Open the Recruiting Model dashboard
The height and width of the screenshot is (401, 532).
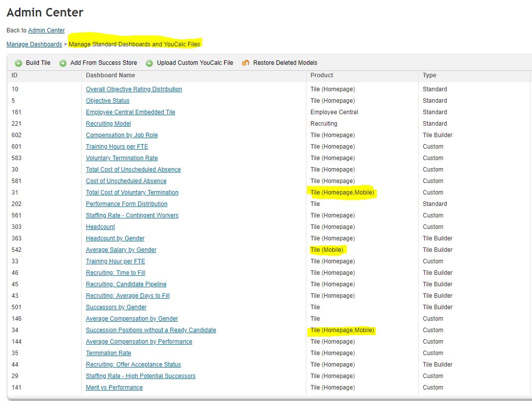[108, 124]
